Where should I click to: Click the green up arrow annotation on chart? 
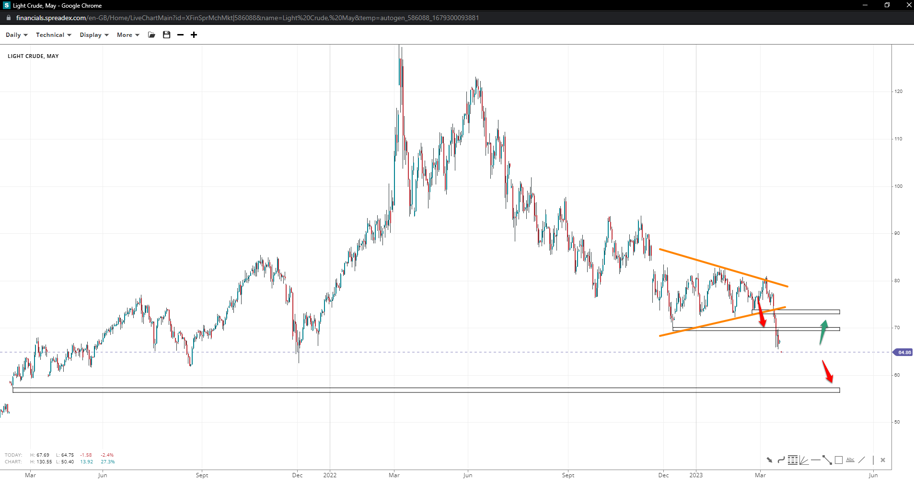click(x=823, y=332)
